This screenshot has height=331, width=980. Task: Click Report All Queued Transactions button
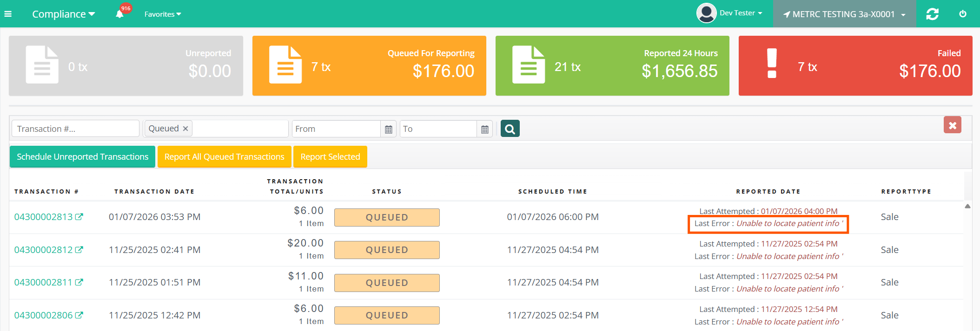pyautogui.click(x=225, y=157)
